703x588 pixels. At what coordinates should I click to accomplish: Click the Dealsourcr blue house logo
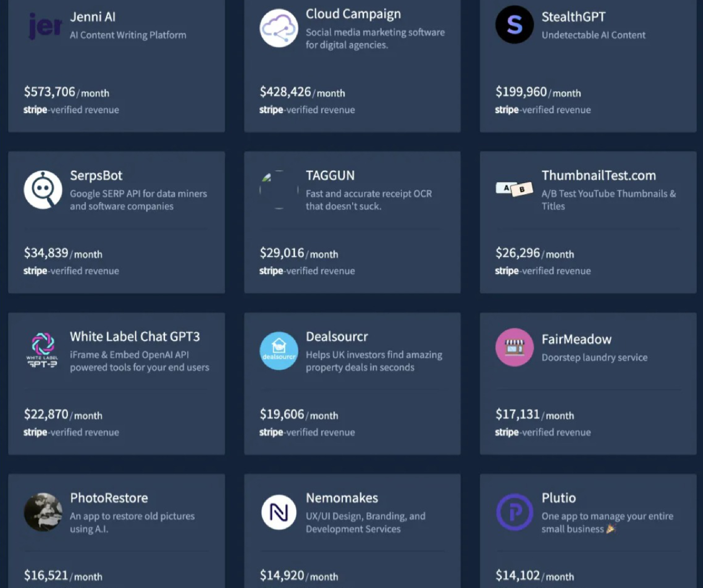click(x=279, y=351)
